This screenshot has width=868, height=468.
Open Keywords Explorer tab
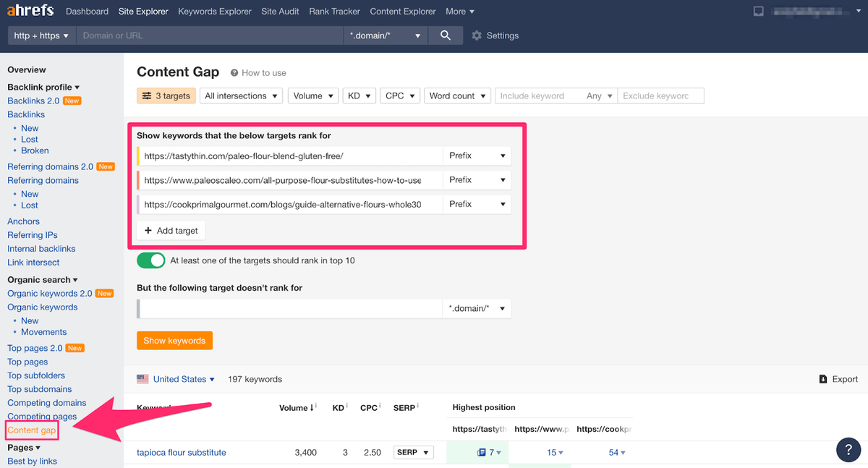point(215,12)
